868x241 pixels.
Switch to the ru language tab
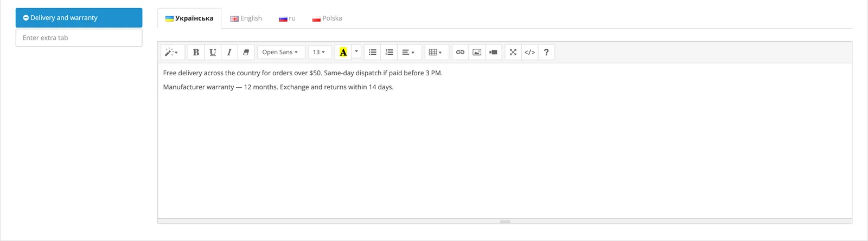point(288,18)
